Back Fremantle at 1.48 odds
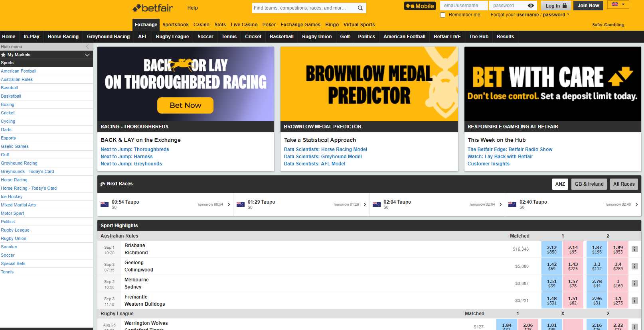This screenshot has height=330, width=644. (x=552, y=301)
